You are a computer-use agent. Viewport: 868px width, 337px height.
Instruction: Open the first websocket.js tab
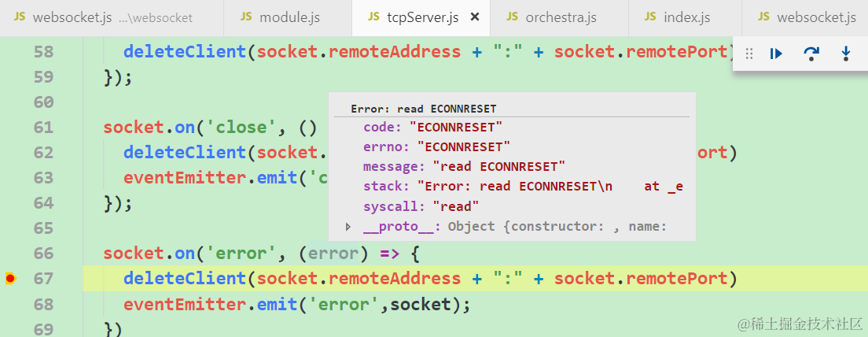(x=112, y=18)
